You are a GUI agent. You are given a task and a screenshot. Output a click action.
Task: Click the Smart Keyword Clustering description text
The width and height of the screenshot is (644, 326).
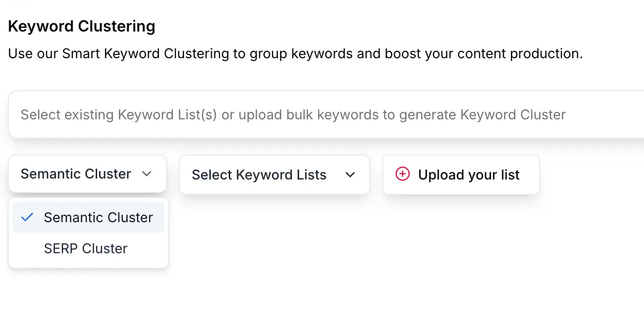coord(295,53)
